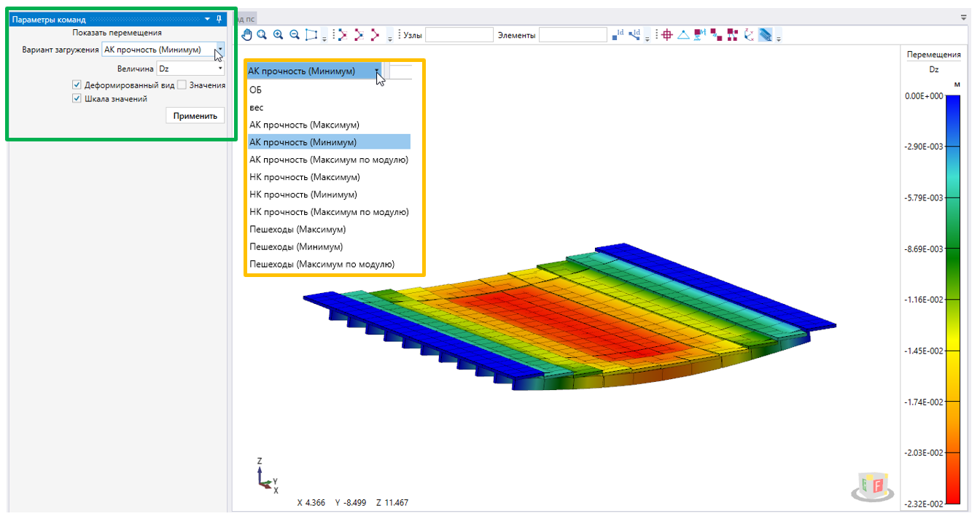980x519 pixels.
Task: Click the 0.00E+000 scale value
Action: [923, 95]
